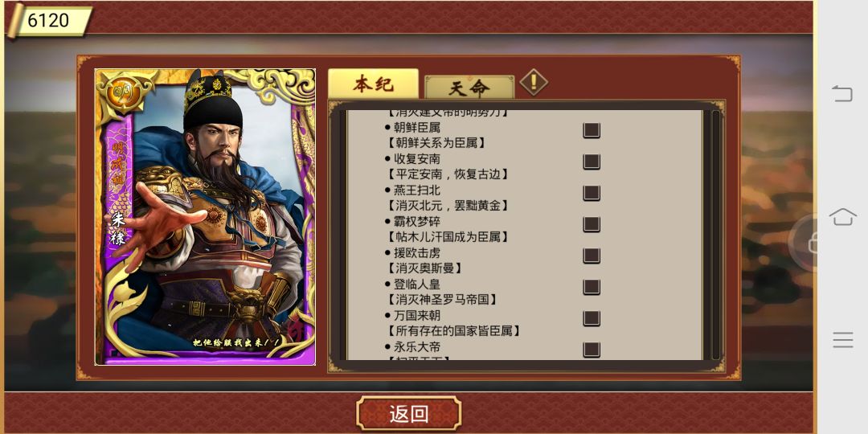868x434 pixels.
Task: Toggle the 援欧击虏 checkbox
Action: pyautogui.click(x=592, y=256)
